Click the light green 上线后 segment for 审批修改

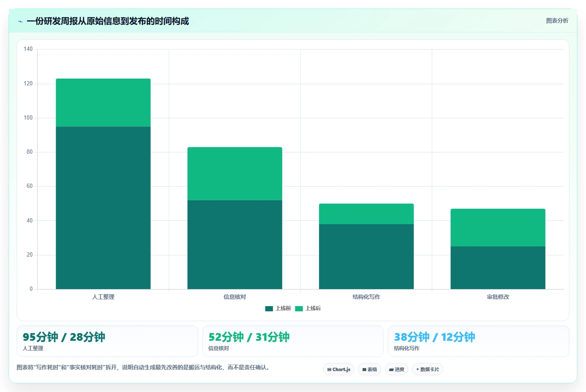(x=498, y=228)
